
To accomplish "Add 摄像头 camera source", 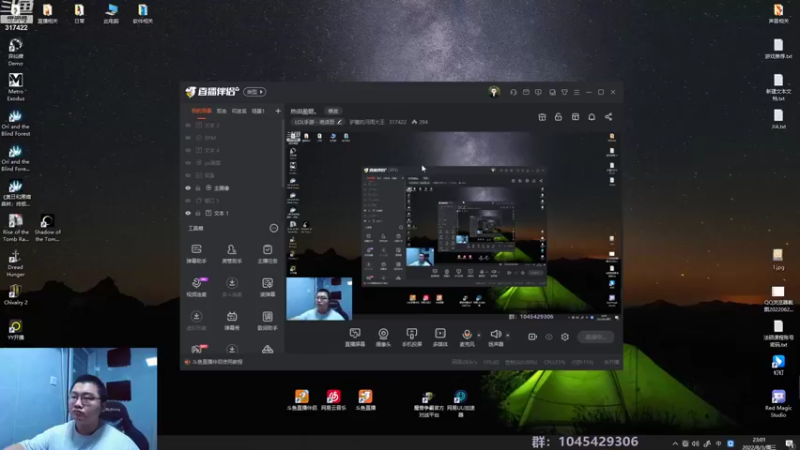I will click(383, 337).
